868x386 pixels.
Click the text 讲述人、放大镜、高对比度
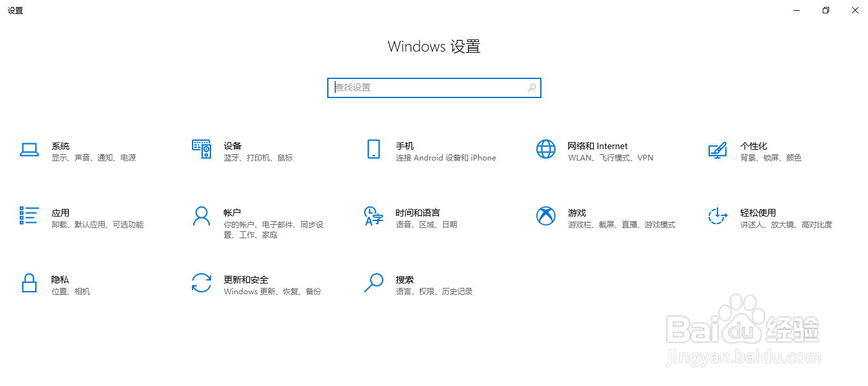tap(786, 225)
